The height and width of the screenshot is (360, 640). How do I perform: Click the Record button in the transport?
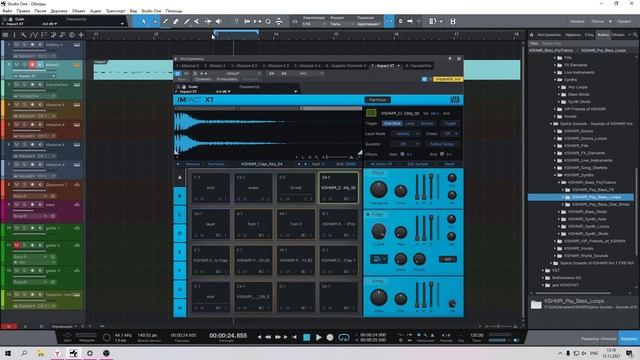tap(330, 337)
